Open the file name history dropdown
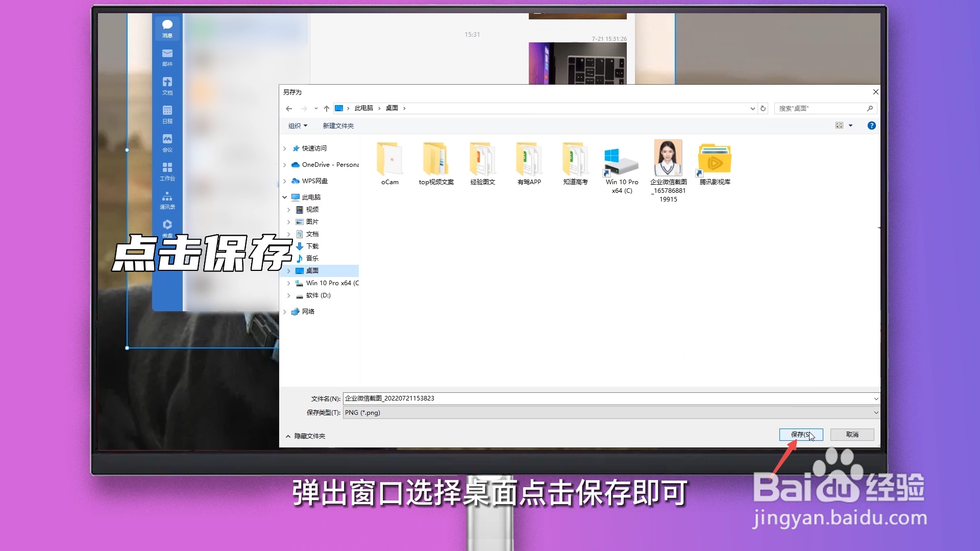 pos(876,398)
